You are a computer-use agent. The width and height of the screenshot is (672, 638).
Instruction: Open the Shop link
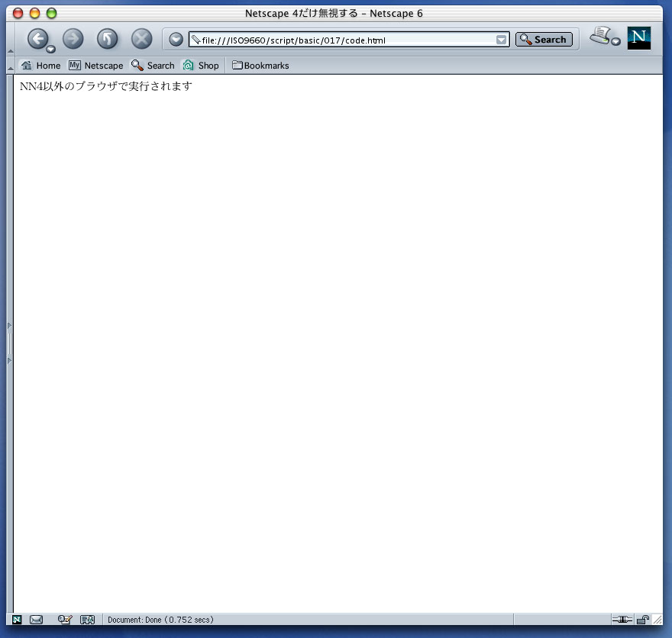tap(201, 66)
